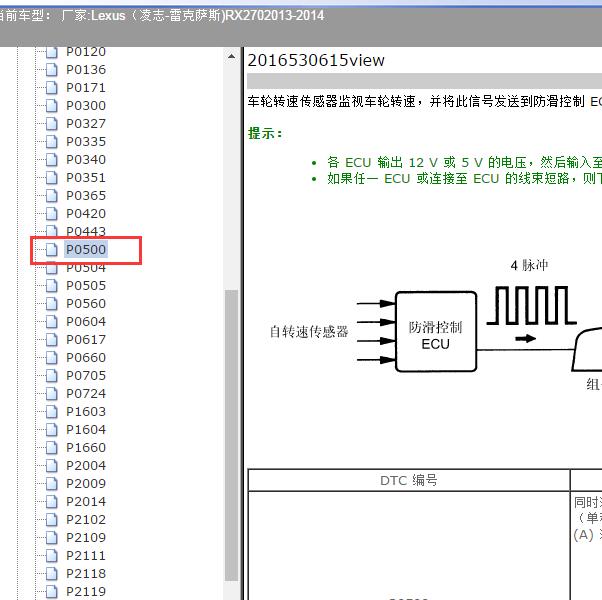Image resolution: width=602 pixels, height=600 pixels.
Task: Open the P0120 fault code entry
Action: (86, 51)
